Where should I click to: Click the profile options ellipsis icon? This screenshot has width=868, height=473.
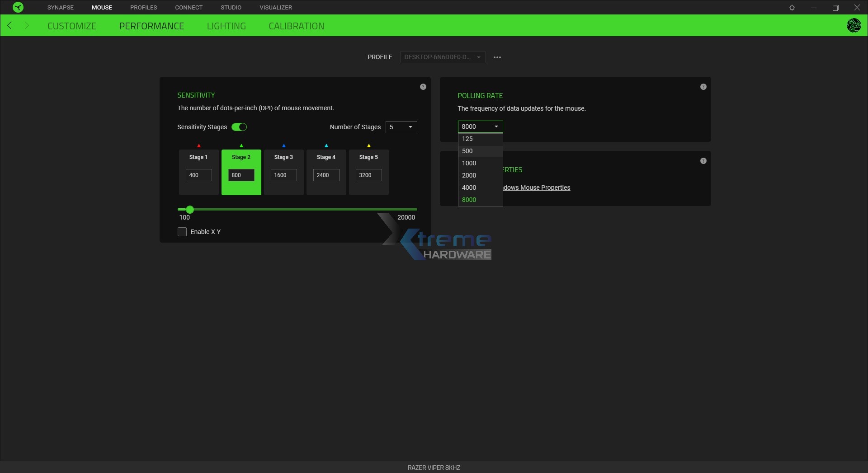(497, 57)
